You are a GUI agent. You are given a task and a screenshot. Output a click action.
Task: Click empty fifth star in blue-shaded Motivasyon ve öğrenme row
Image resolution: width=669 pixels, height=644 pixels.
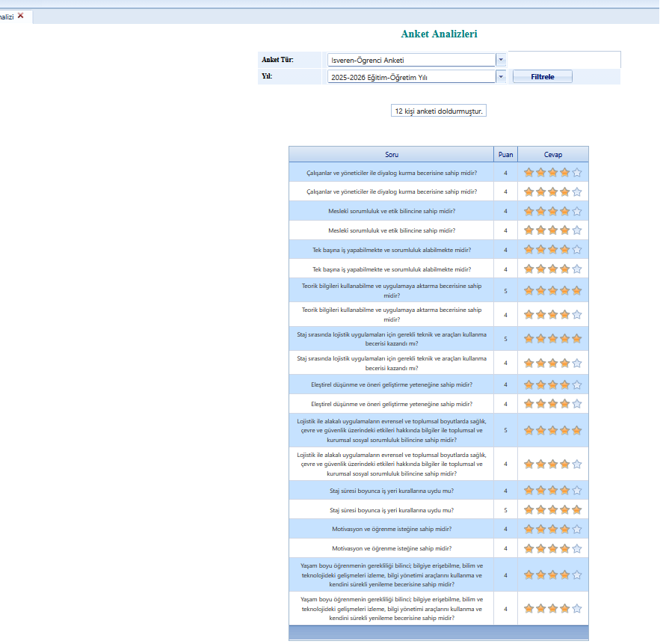click(x=577, y=529)
